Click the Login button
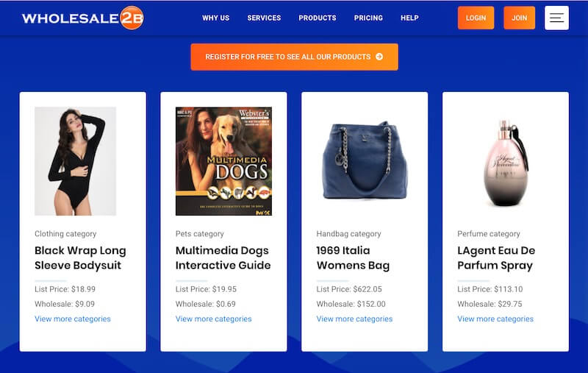The image size is (588, 373). (476, 18)
